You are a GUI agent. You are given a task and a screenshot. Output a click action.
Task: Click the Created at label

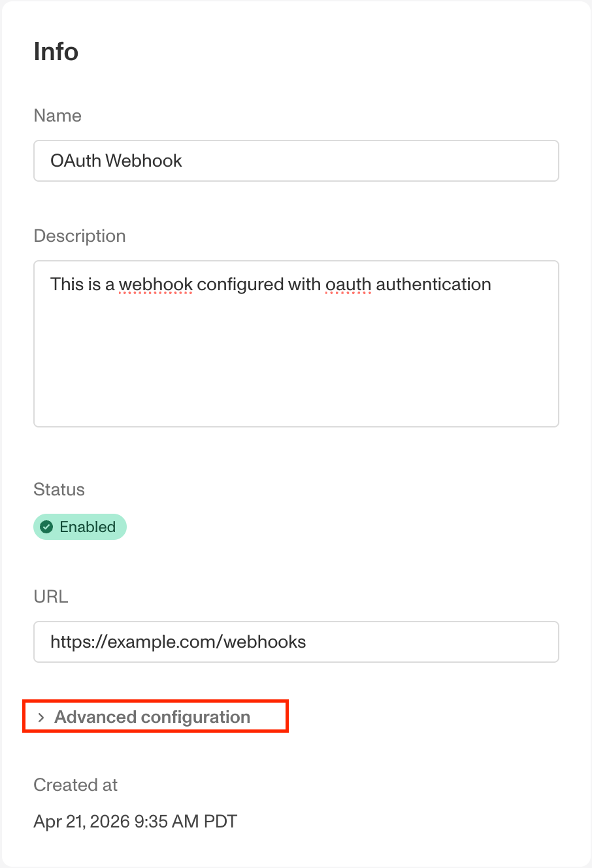pos(76,785)
